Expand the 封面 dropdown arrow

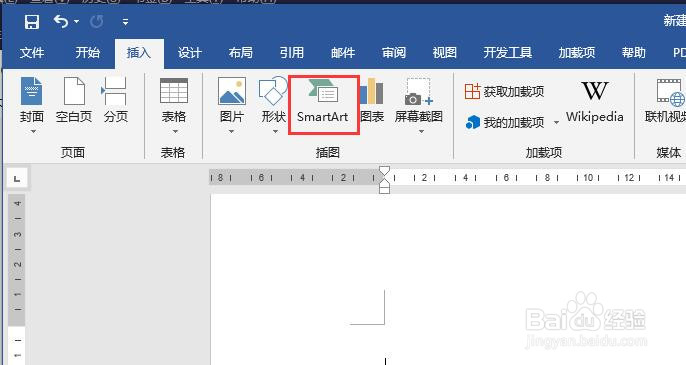click(33, 131)
